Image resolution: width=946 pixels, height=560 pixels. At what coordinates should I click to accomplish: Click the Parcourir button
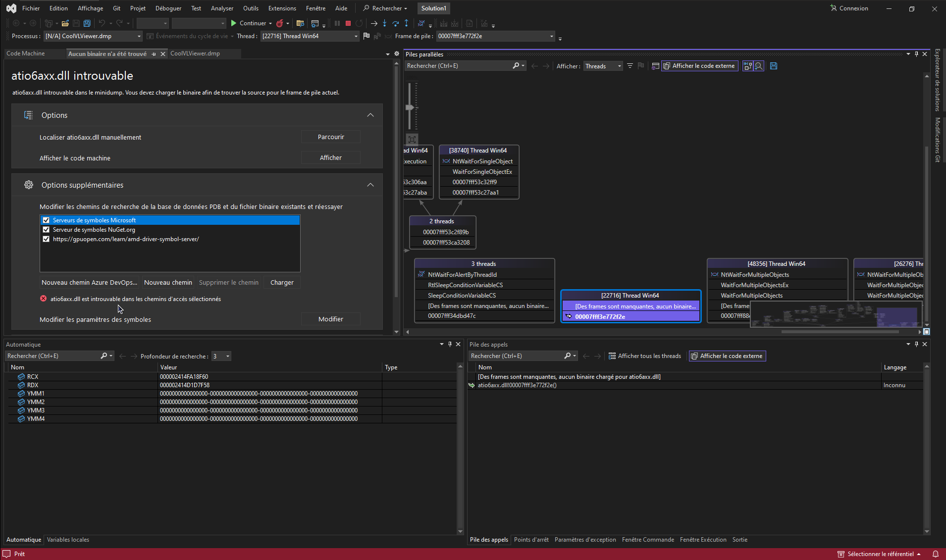(330, 137)
